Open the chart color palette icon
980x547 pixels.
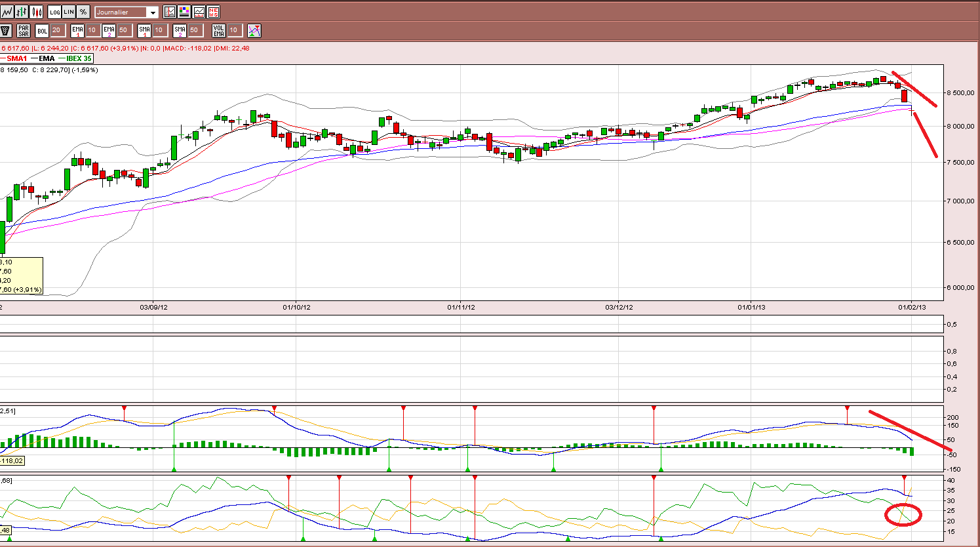[x=184, y=12]
